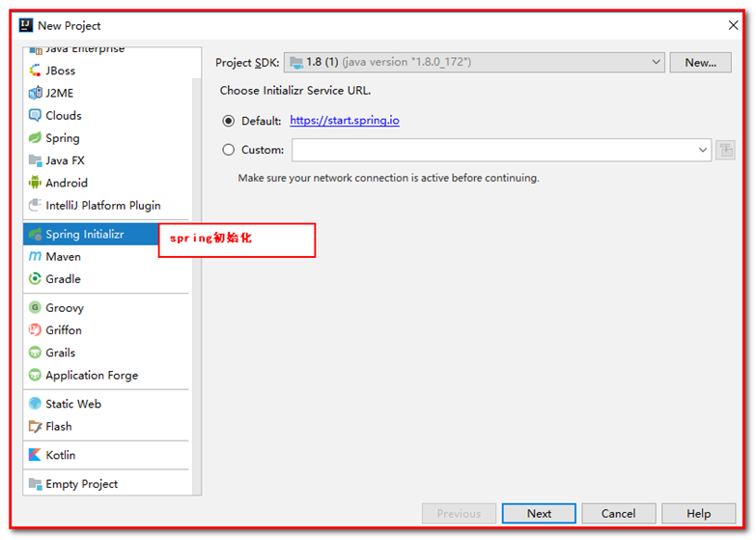Click the Next button
Viewport: 756px width, 540px height.
click(539, 514)
